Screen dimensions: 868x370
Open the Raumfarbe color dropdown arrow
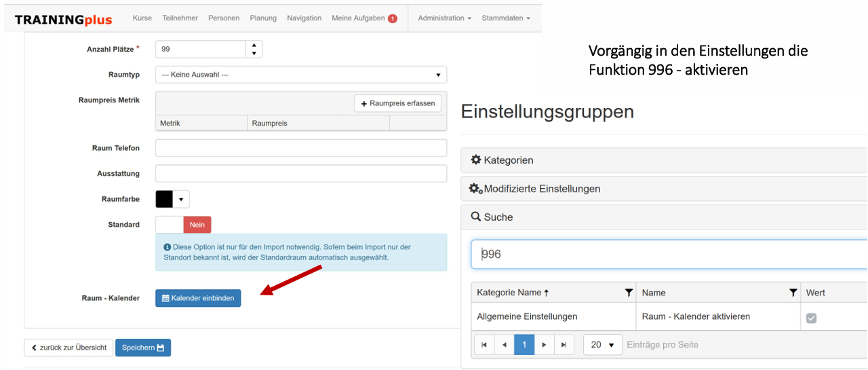[x=181, y=199]
